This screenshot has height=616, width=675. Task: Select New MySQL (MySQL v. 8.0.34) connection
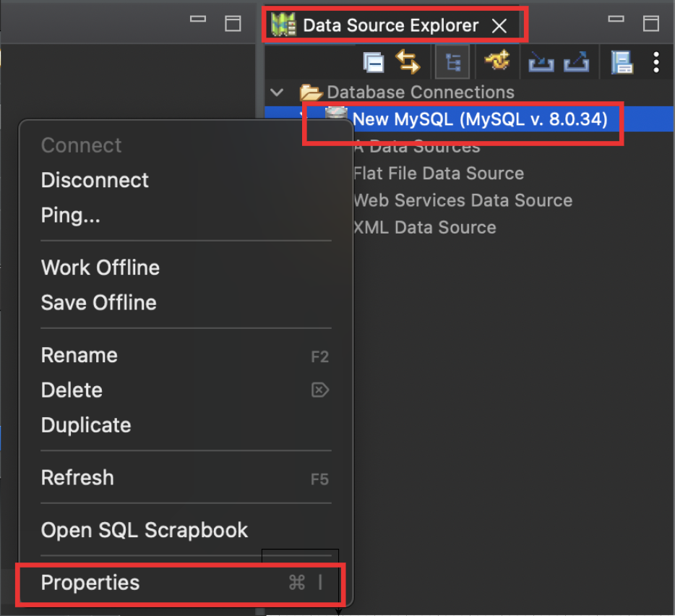(x=480, y=119)
